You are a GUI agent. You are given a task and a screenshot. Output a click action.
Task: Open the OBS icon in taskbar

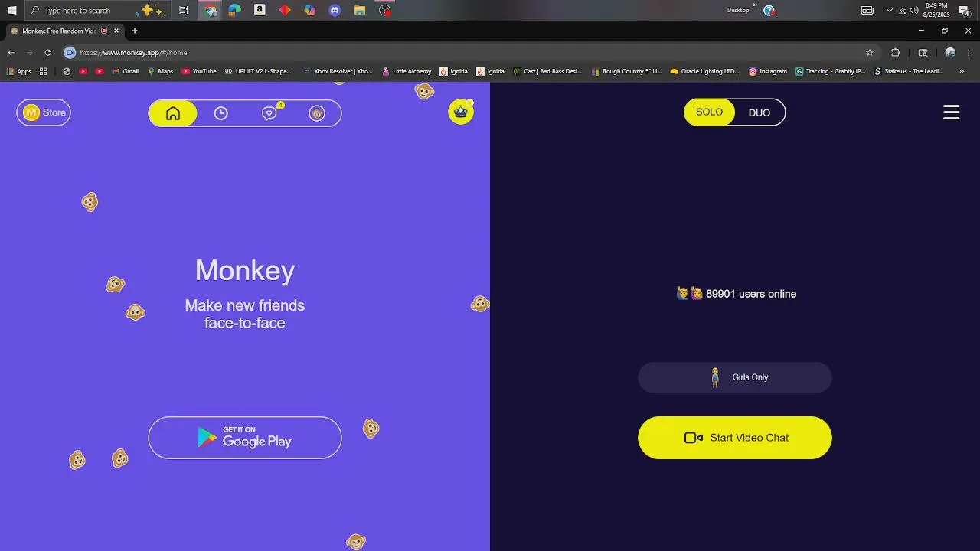pos(385,10)
